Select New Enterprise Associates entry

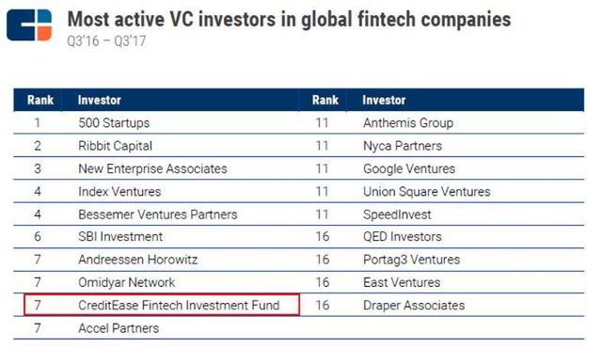click(x=152, y=168)
